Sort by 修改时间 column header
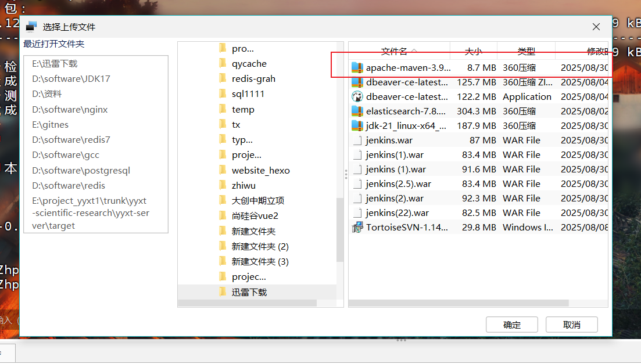Screen dimensions: 641x364 pos(582,51)
